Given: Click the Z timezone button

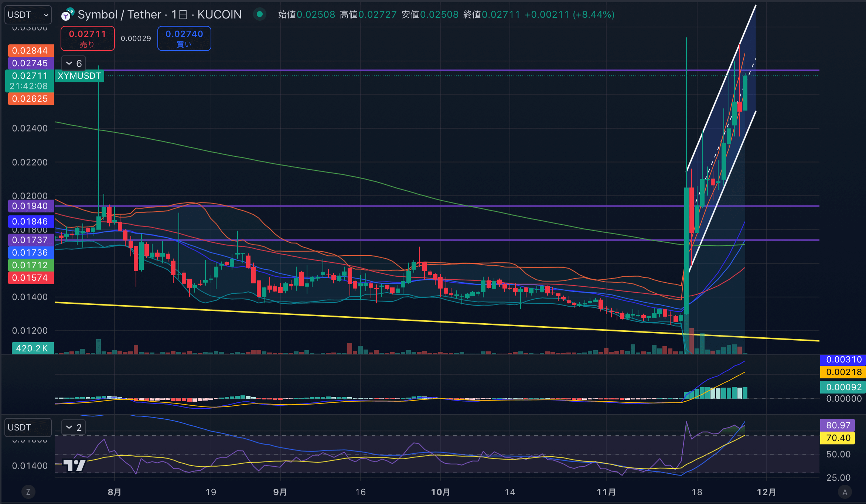Looking at the screenshot, I should (28, 492).
